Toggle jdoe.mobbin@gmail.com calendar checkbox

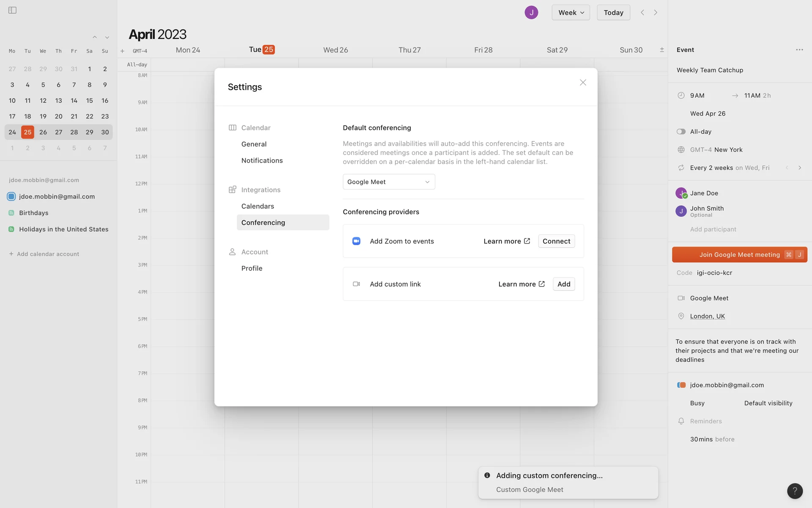tap(11, 196)
